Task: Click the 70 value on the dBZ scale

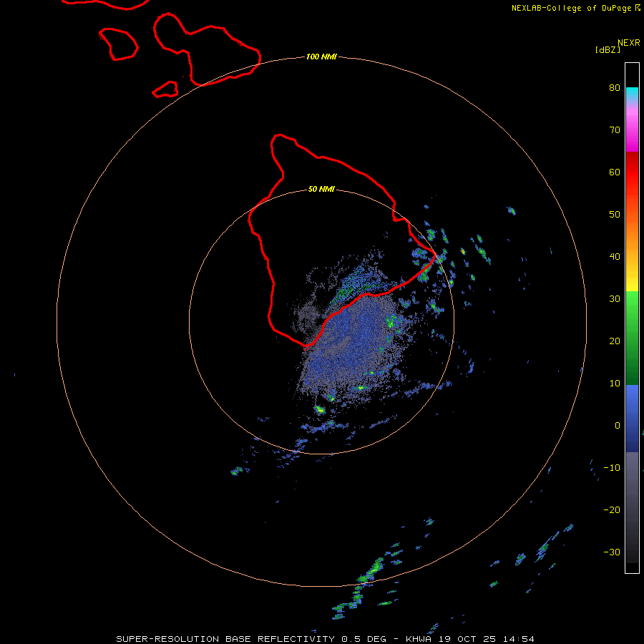Action: (615, 130)
